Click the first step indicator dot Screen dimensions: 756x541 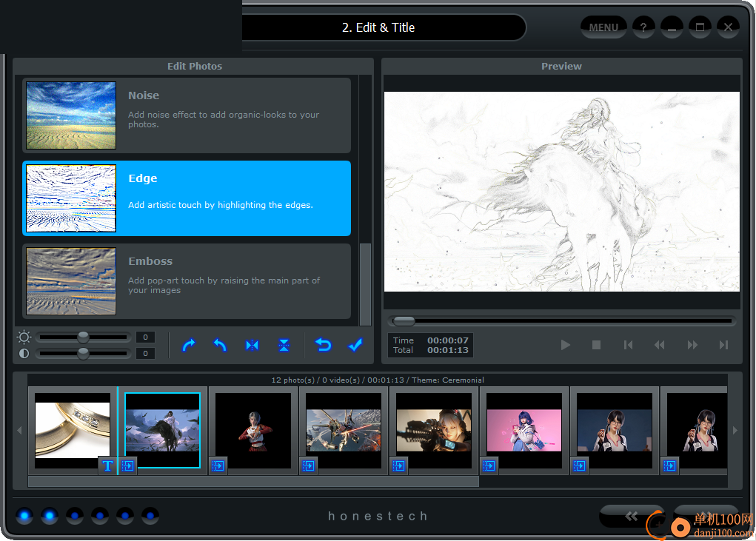(24, 516)
